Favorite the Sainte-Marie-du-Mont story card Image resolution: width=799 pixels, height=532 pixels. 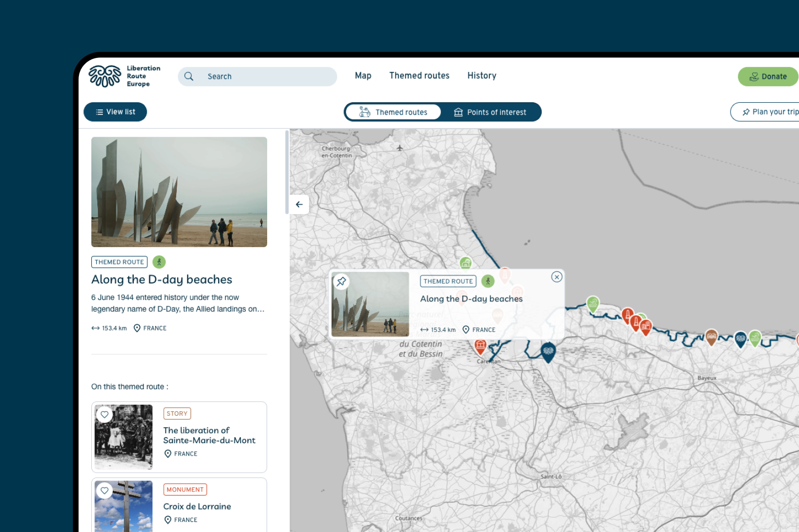click(104, 414)
